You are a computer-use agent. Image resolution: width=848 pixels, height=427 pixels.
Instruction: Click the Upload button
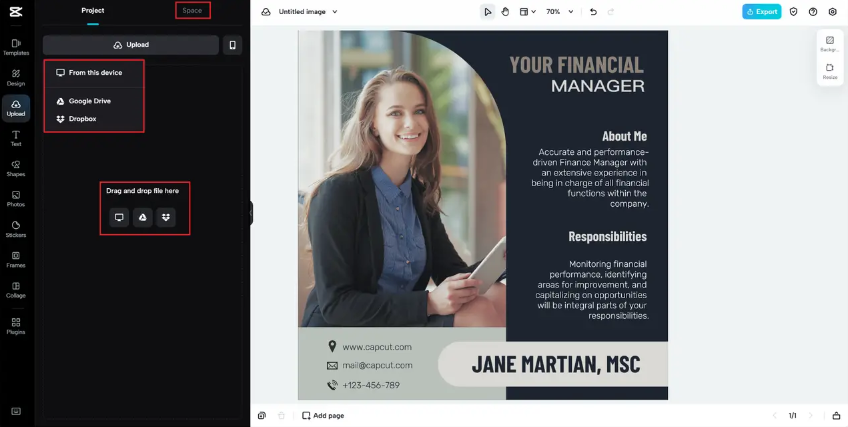(x=131, y=45)
